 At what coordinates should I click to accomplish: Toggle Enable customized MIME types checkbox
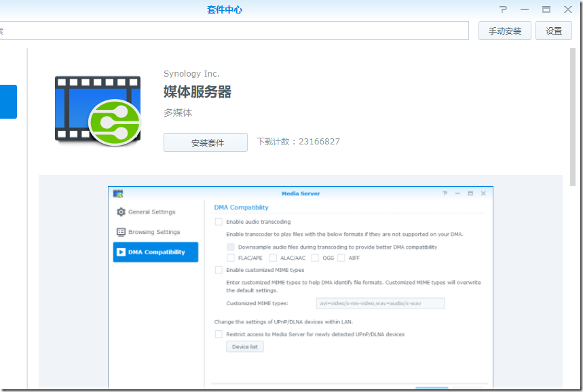tap(219, 270)
